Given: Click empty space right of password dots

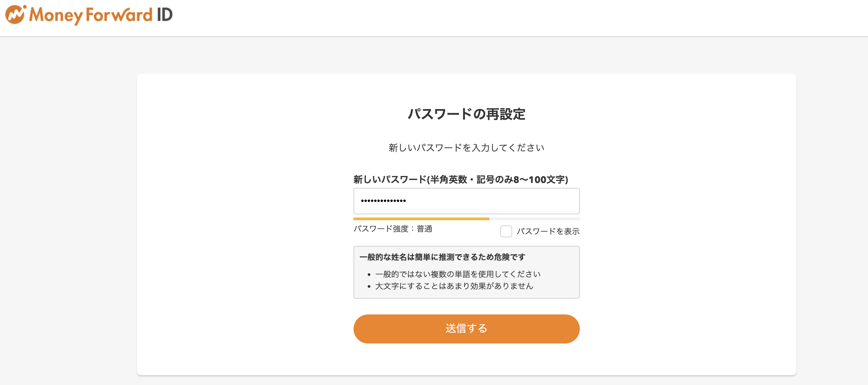Looking at the screenshot, I should coord(492,201).
